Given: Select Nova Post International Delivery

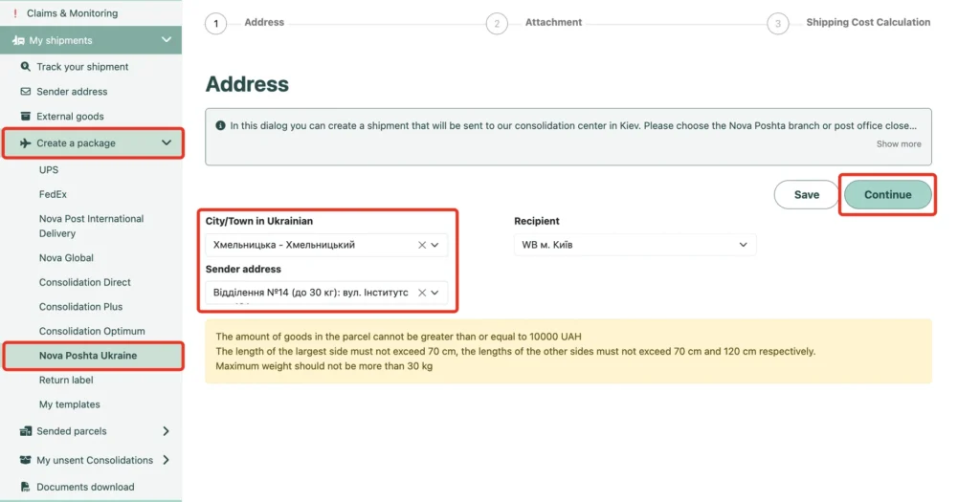Looking at the screenshot, I should pyautogui.click(x=91, y=226).
